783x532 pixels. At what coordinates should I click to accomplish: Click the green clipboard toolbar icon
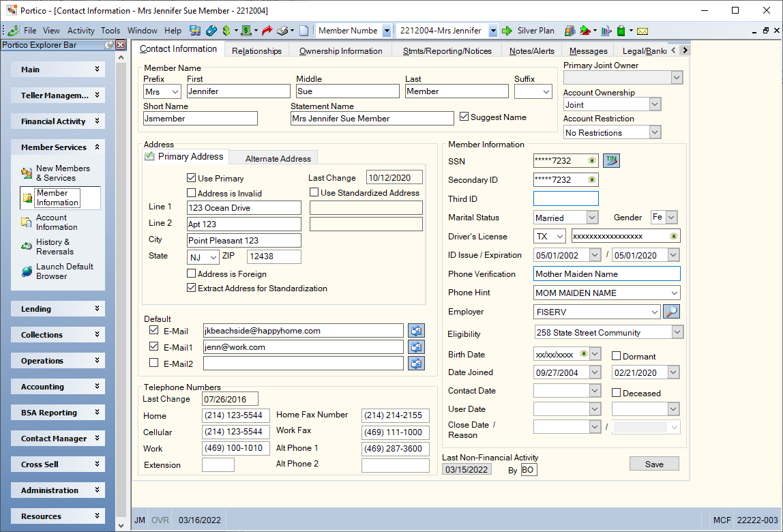[x=621, y=31]
